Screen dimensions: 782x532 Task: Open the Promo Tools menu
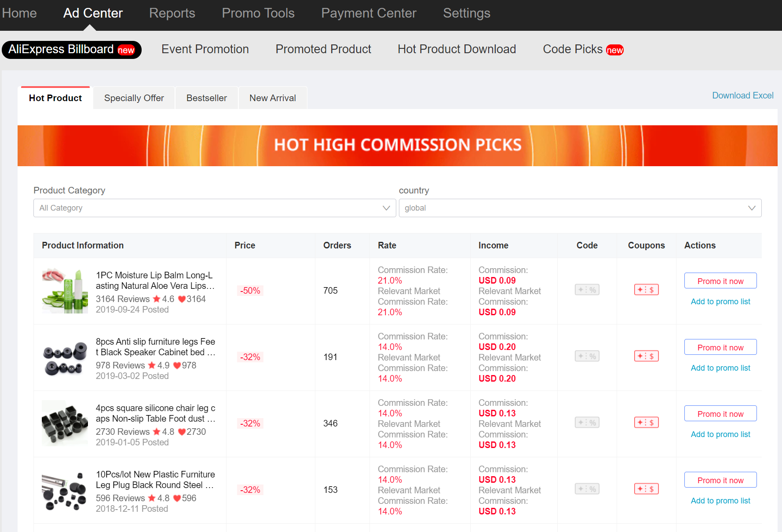(x=258, y=13)
